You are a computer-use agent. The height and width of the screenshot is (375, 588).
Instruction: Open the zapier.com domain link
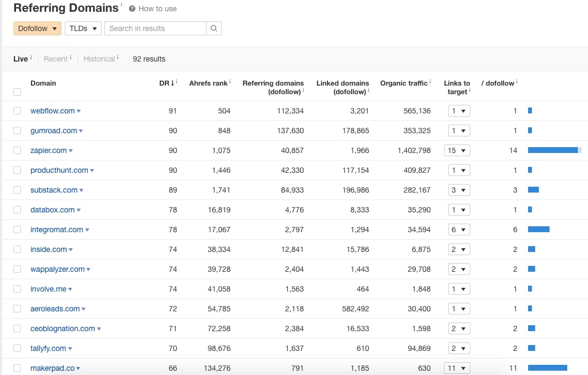coord(48,150)
